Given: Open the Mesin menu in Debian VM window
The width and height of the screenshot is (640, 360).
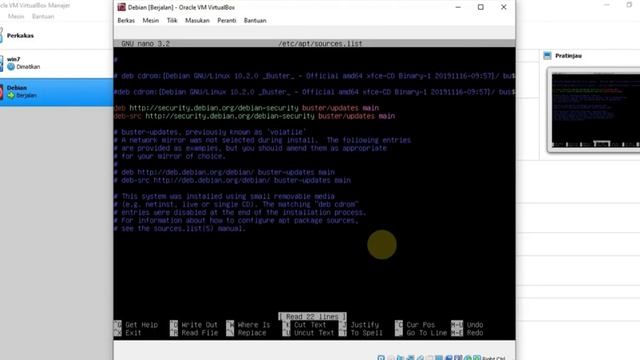Looking at the screenshot, I should pyautogui.click(x=151, y=20).
